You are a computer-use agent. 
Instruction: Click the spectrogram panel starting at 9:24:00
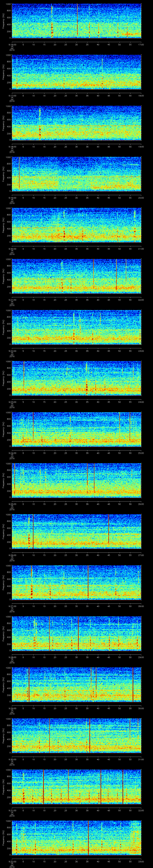76,429
